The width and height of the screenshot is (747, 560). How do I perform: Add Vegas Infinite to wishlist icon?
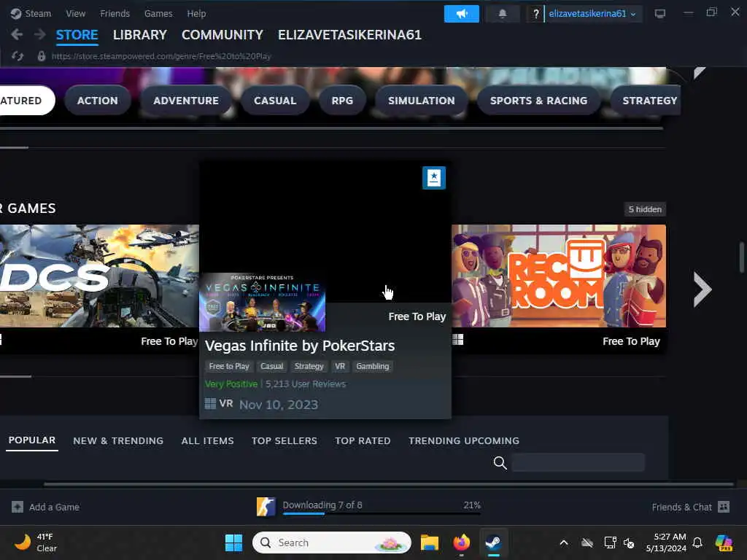pyautogui.click(x=433, y=178)
